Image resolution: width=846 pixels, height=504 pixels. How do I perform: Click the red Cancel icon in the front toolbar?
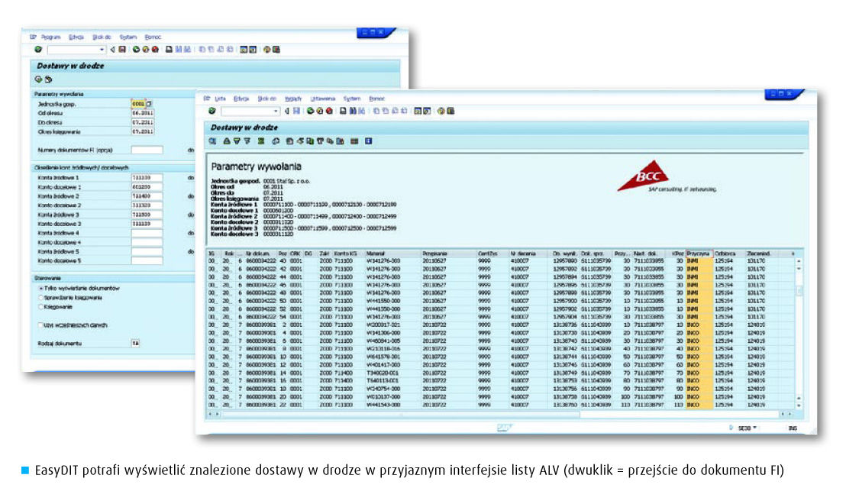pyautogui.click(x=329, y=111)
